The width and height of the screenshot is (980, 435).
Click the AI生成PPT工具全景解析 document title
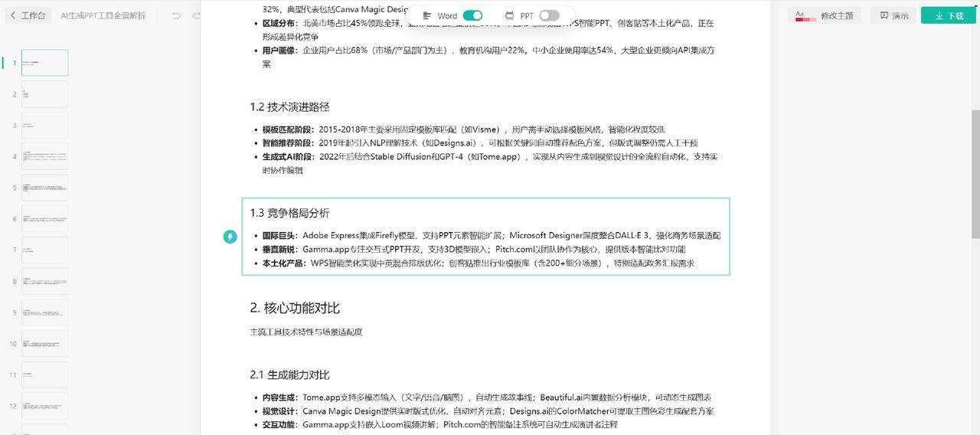[103, 15]
